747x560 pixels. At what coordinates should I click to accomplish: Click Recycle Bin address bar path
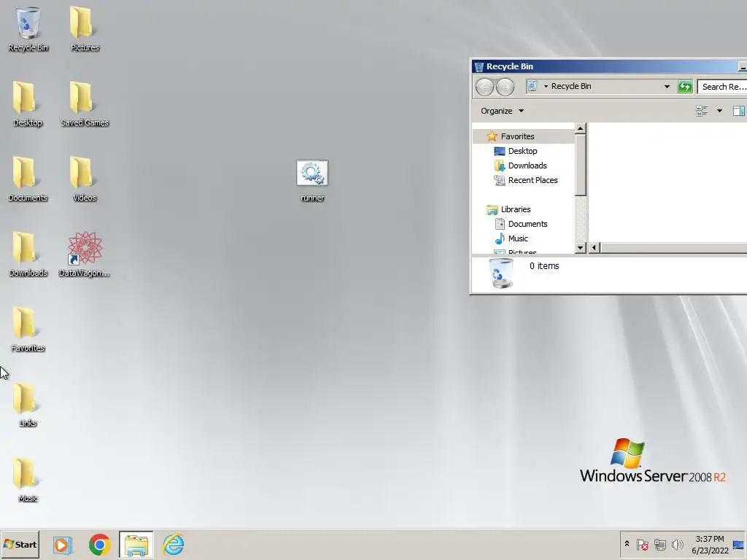coord(571,86)
